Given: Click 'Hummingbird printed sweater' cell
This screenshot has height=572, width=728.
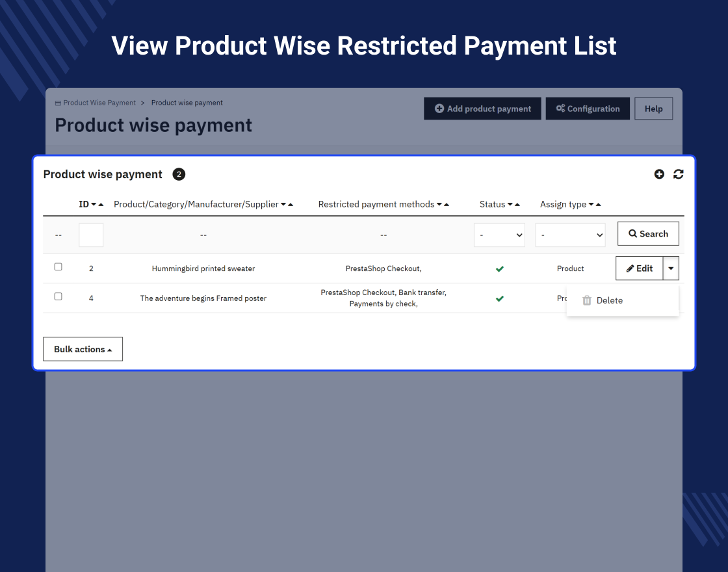Looking at the screenshot, I should (x=203, y=268).
